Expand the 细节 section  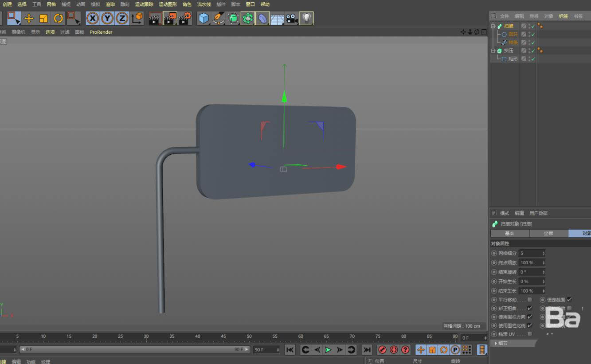coord(496,343)
